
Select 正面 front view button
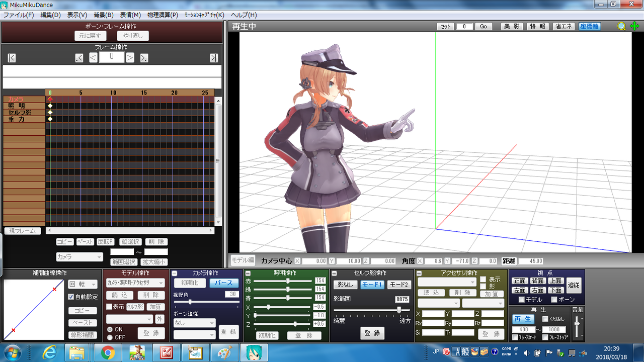point(519,281)
